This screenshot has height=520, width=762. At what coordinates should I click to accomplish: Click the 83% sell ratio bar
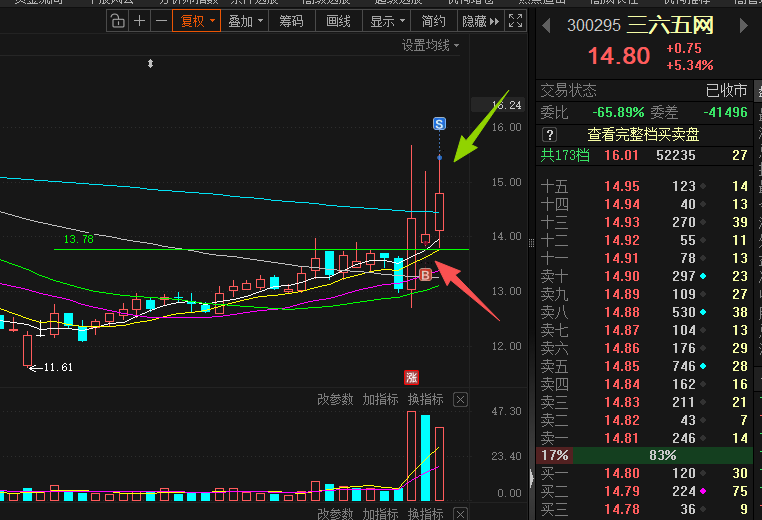[x=663, y=455]
